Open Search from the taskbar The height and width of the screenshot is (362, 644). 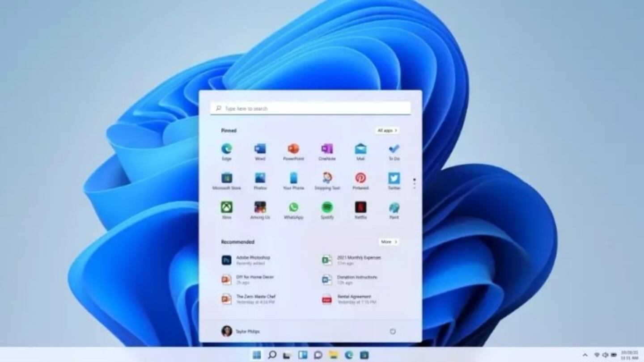[272, 355]
